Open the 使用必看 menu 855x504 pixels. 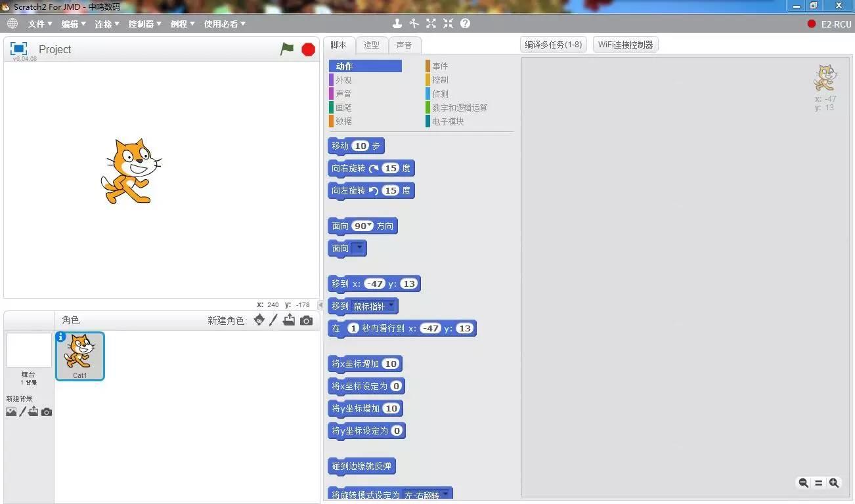(225, 24)
